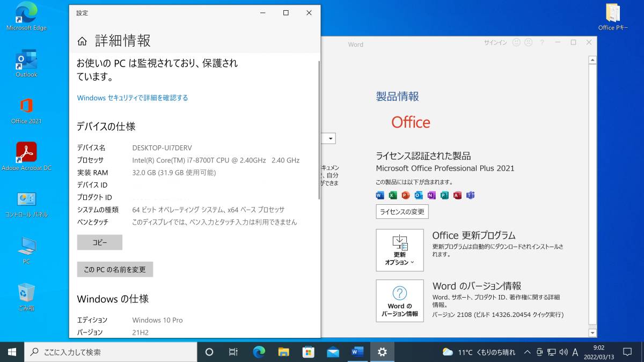Select Adobe Acrobat DC desktop icon
The width and height of the screenshot is (644, 362).
(x=26, y=157)
